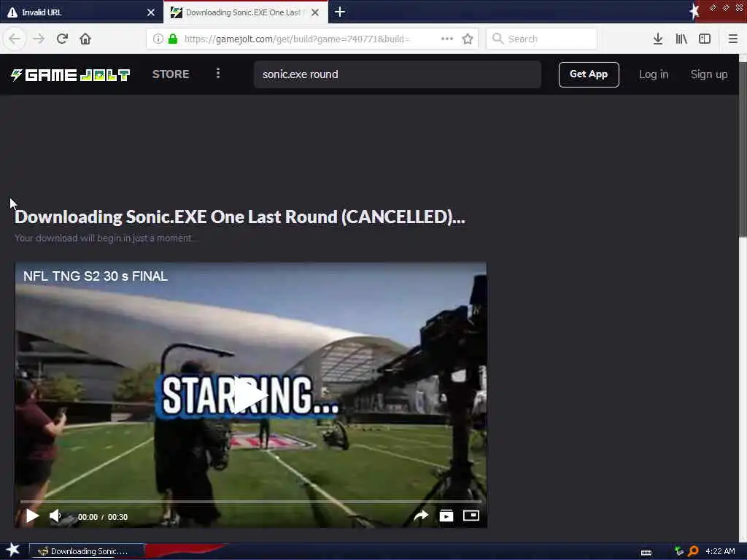Click the Sign up link
The width and height of the screenshot is (747, 560).
pos(709,74)
